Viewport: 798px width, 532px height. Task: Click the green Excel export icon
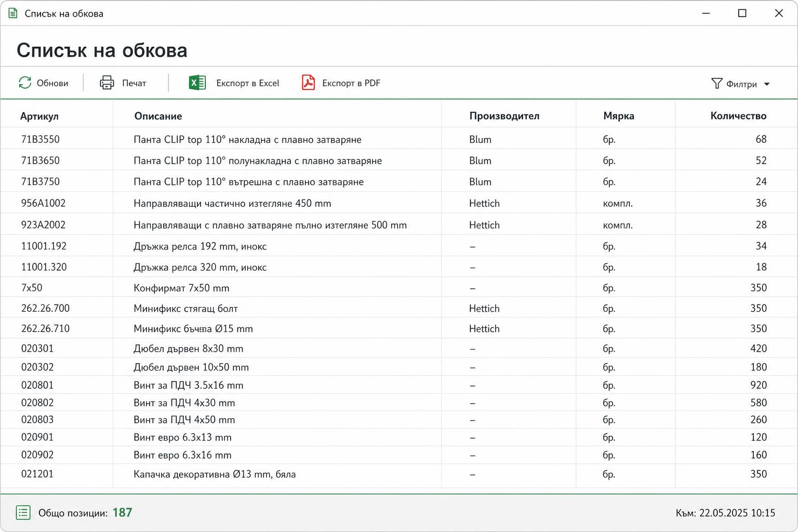197,83
